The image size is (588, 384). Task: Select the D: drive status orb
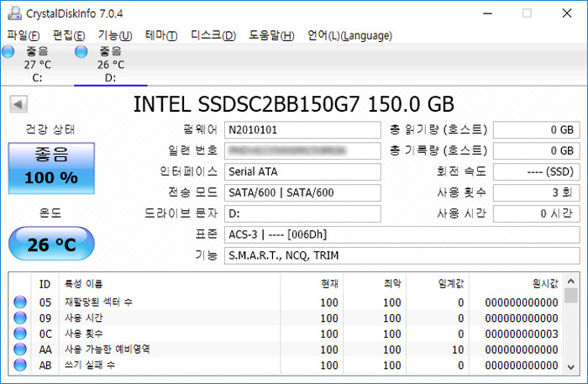tap(81, 51)
